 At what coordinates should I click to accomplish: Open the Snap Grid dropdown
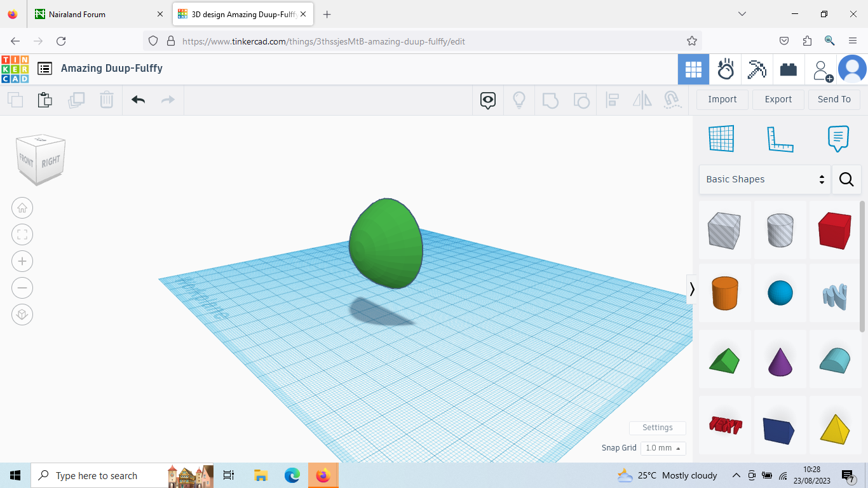click(x=663, y=448)
